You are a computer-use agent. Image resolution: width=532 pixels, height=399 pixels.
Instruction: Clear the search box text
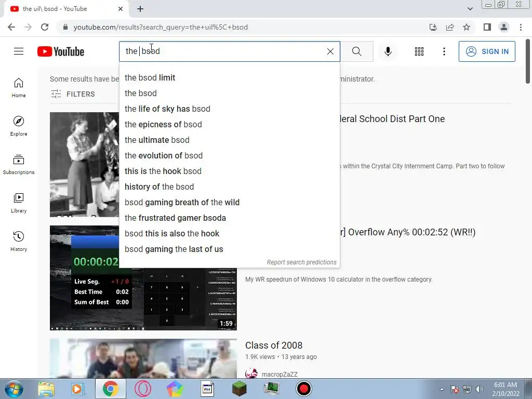tap(330, 51)
